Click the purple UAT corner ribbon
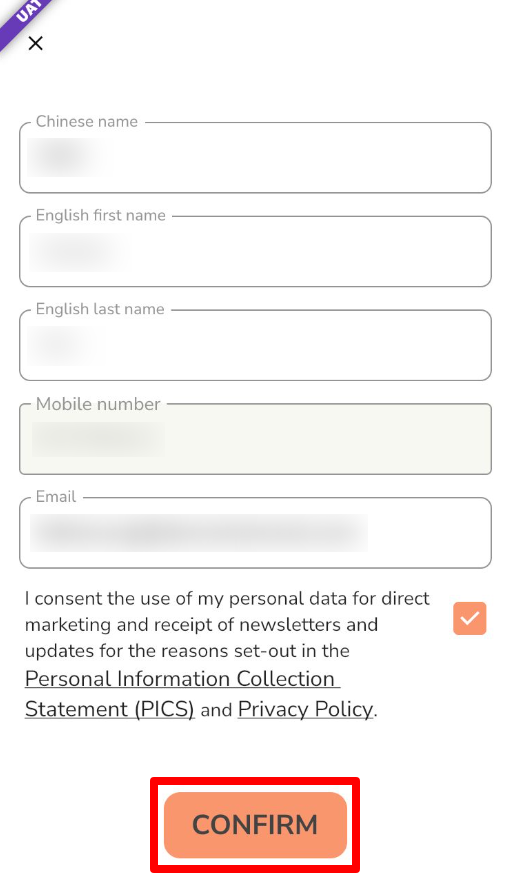This screenshot has height=896, width=512. coord(22,18)
